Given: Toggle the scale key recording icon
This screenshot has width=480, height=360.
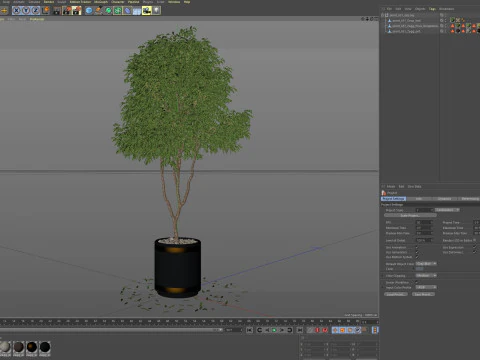Looking at the screenshot, I should click(343, 330).
